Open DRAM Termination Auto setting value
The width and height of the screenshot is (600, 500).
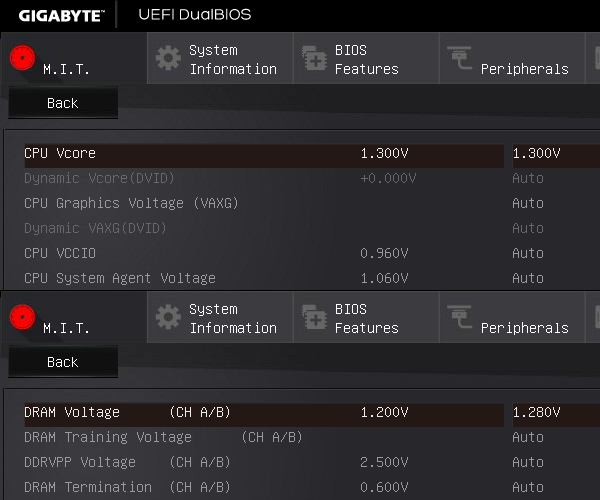[528, 487]
